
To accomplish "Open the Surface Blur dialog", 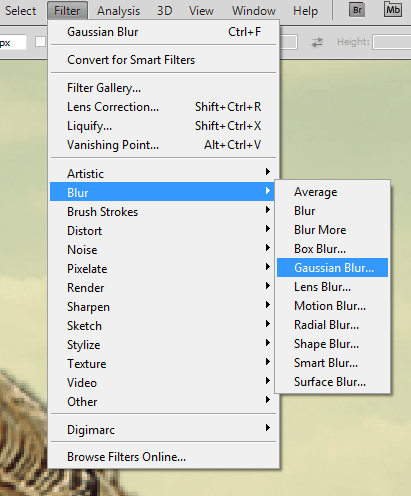I will click(332, 382).
